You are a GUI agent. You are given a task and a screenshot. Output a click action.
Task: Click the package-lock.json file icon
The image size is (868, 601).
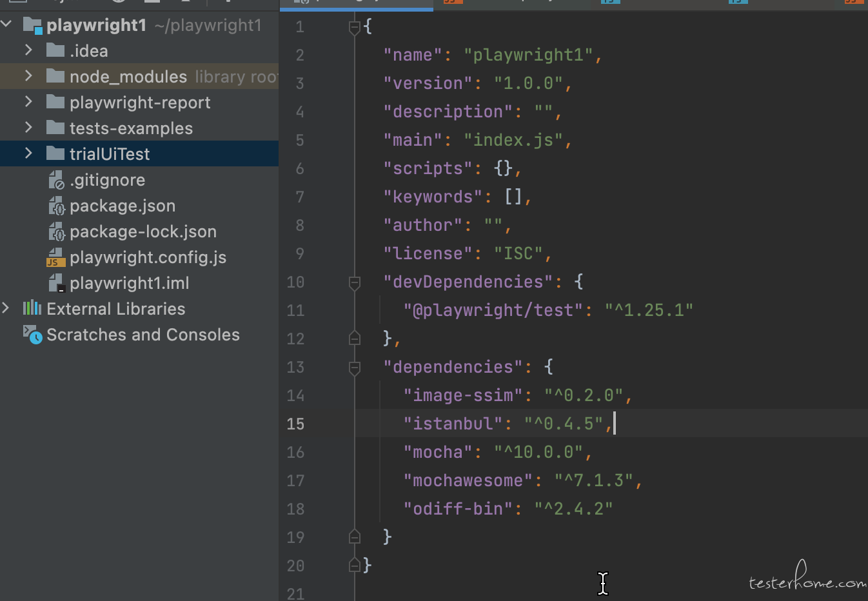[56, 232]
